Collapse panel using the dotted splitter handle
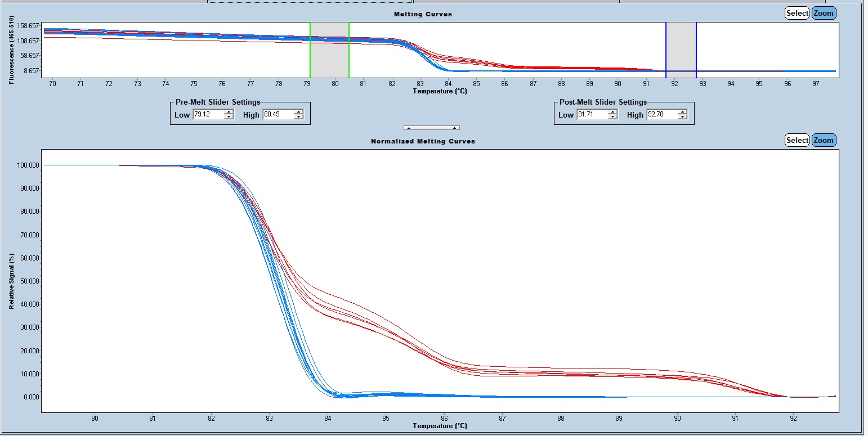Viewport: 868px width, 436px height. 432,128
